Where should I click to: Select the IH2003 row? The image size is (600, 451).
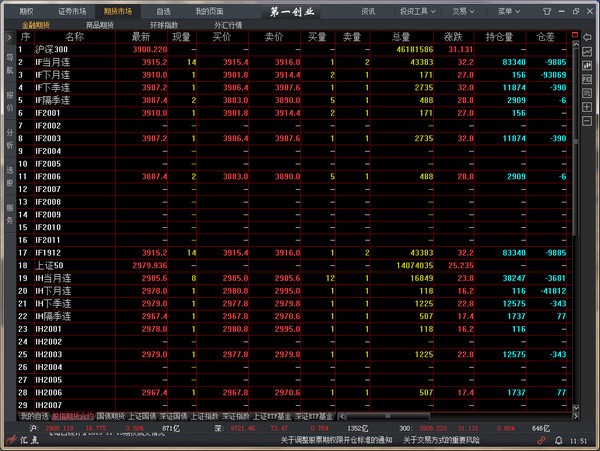coord(294,355)
